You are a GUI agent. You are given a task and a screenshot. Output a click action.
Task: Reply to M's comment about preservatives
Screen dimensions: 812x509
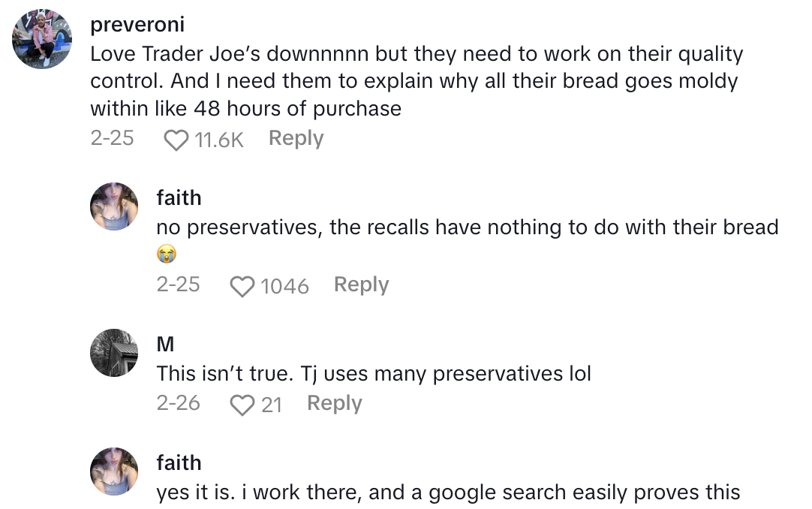335,404
